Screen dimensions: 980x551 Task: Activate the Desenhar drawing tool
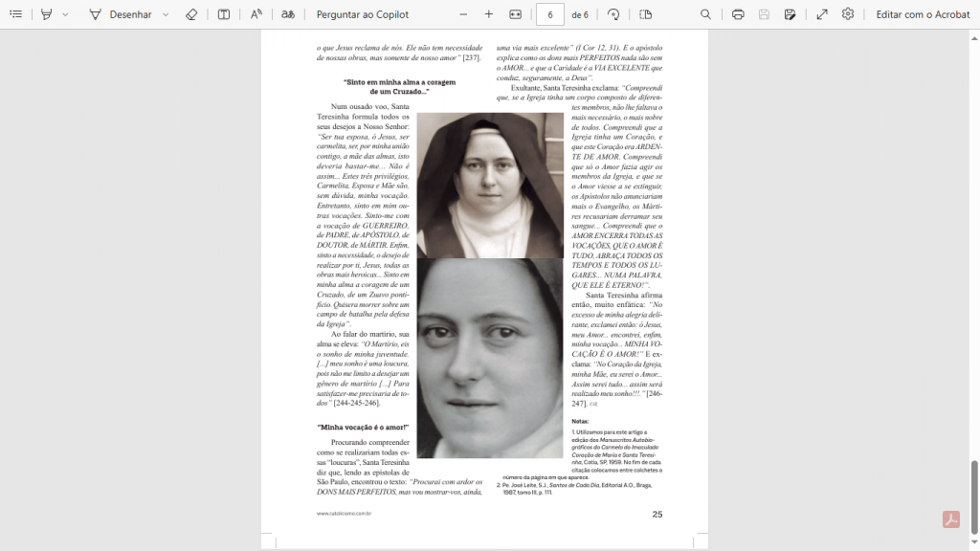(119, 14)
